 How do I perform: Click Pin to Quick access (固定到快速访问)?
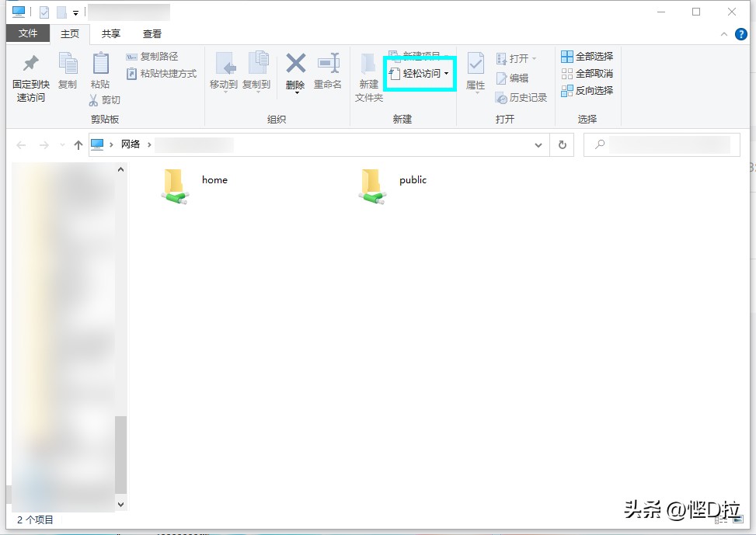(x=31, y=78)
